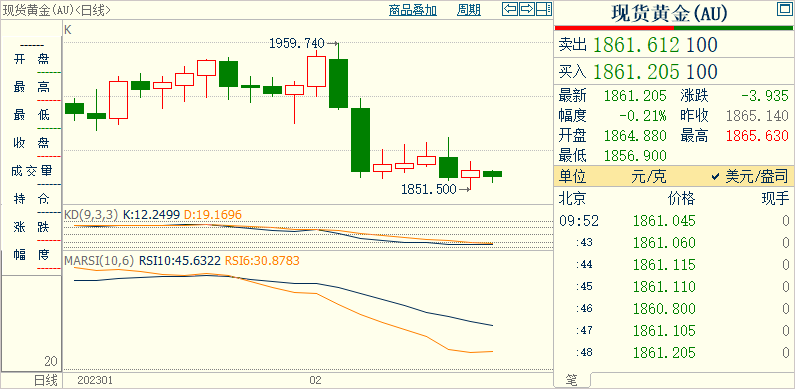The image size is (795, 389).
Task: Toggle the 最高 legend item
Action: (31, 87)
